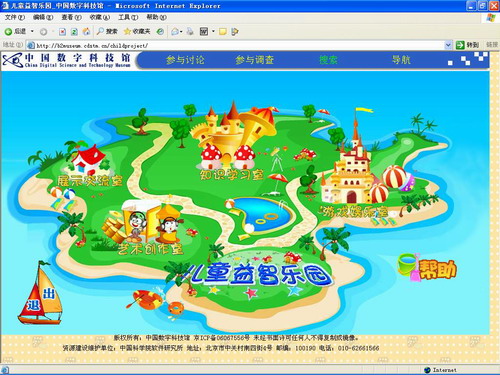Image resolution: width=500 pixels, height=375 pixels.
Task: Go to the Home page icon
Action: pyautogui.click(x=86, y=32)
